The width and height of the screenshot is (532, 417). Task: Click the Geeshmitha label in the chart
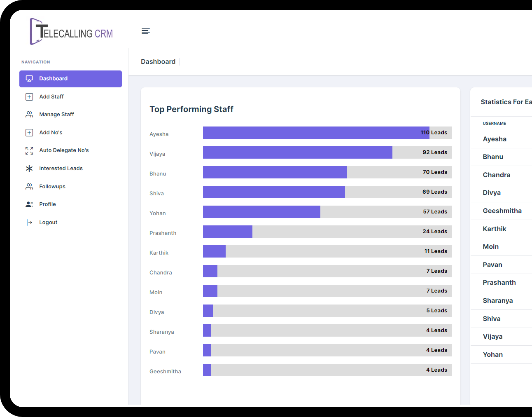tap(165, 372)
